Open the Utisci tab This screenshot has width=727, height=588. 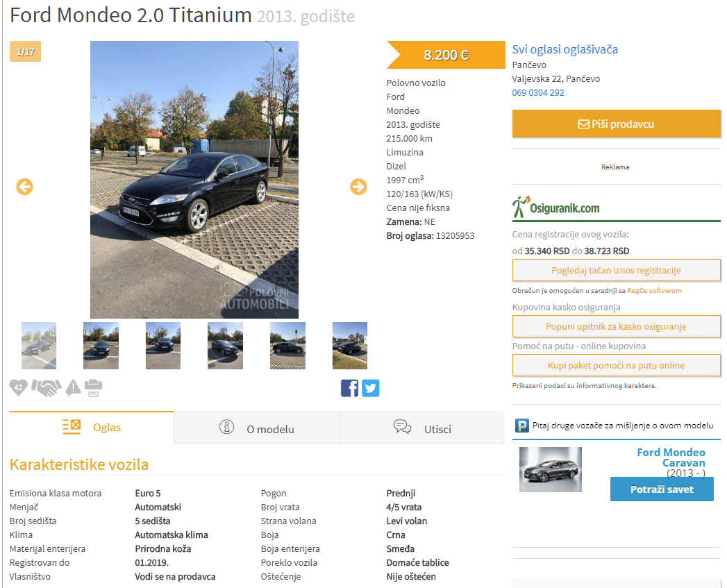[x=422, y=428]
